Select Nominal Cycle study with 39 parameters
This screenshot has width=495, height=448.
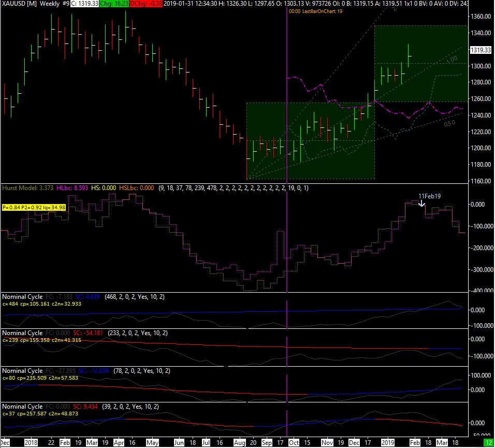coord(80,407)
